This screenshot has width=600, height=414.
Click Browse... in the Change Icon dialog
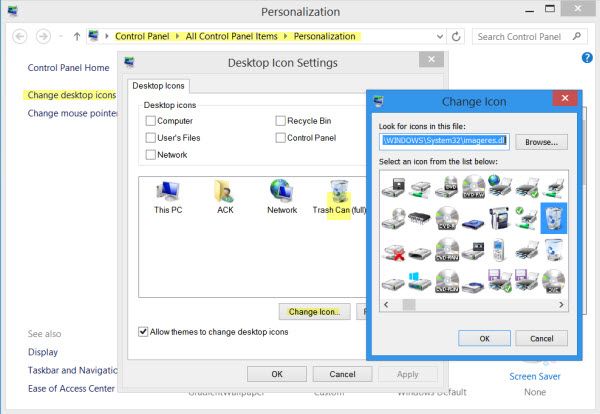tap(541, 142)
